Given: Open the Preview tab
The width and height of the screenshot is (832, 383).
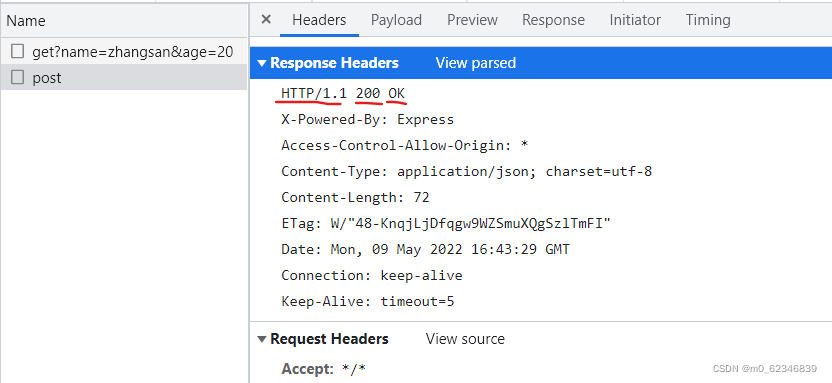Looking at the screenshot, I should point(472,20).
